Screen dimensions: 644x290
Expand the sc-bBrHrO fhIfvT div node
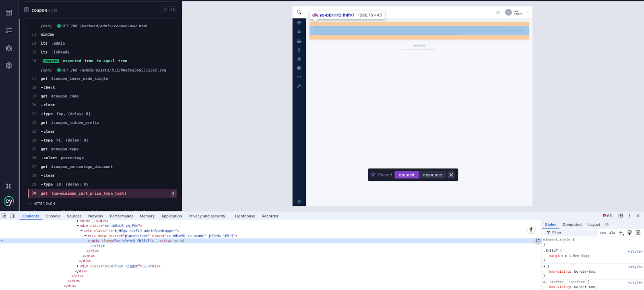point(89,241)
